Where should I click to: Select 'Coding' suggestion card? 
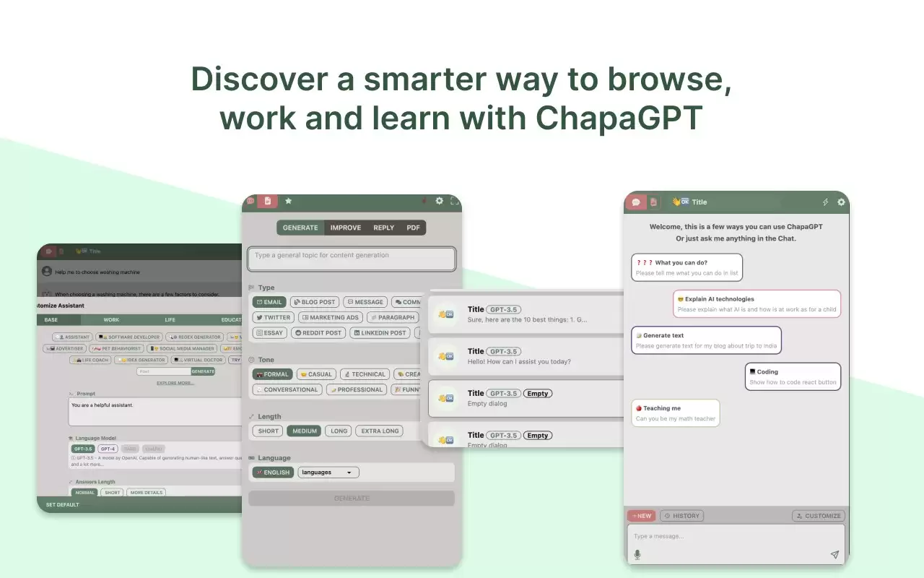[793, 376]
